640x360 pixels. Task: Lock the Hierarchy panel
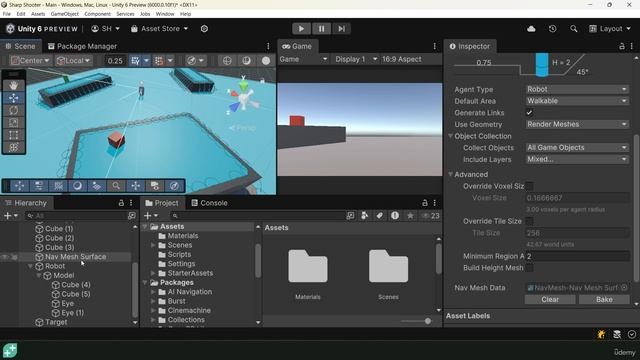[121, 203]
